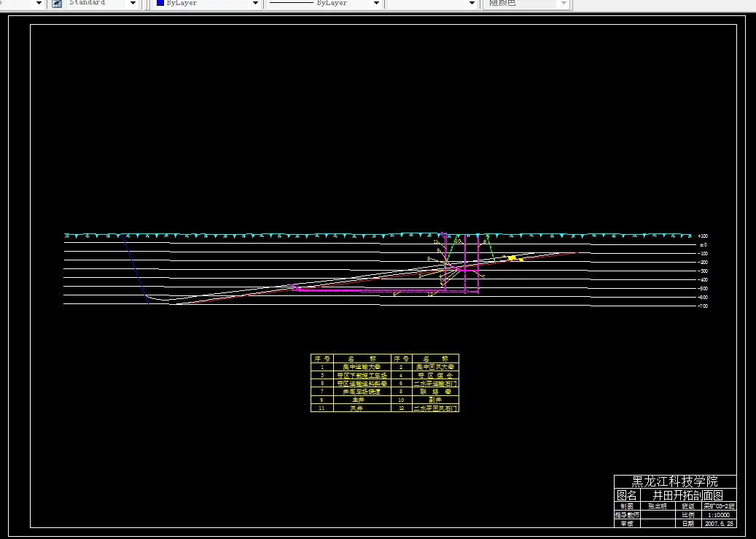The width and height of the screenshot is (756, 539).
Task: Select the dark blue inclined fault line
Action: (x=136, y=269)
